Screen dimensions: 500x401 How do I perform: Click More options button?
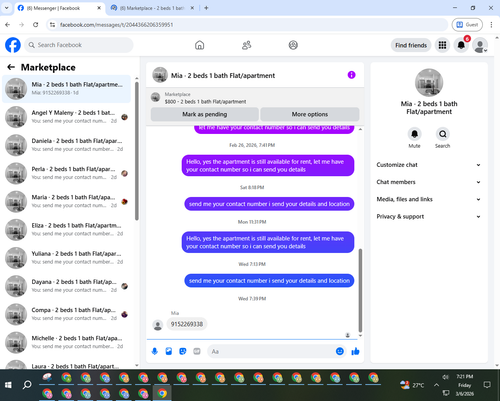click(x=310, y=114)
